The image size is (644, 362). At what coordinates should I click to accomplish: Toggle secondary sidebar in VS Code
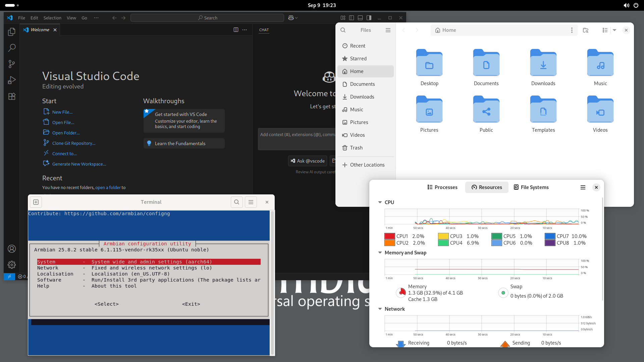(369, 18)
